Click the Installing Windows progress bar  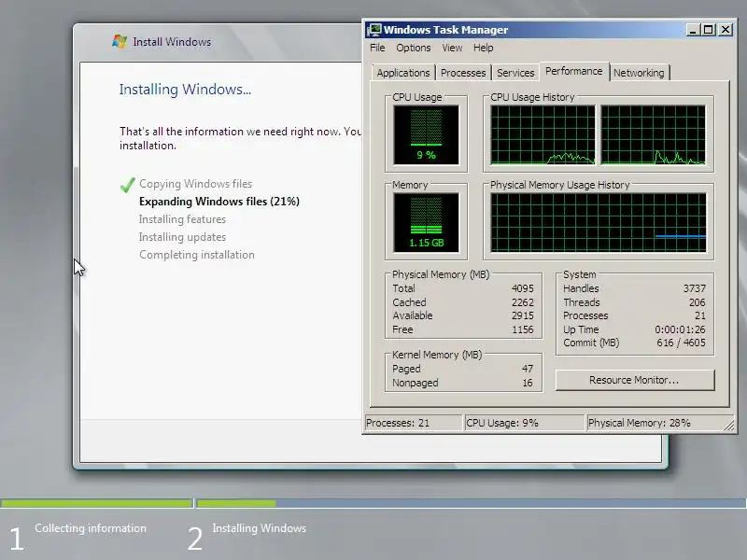pyautogui.click(x=471, y=503)
